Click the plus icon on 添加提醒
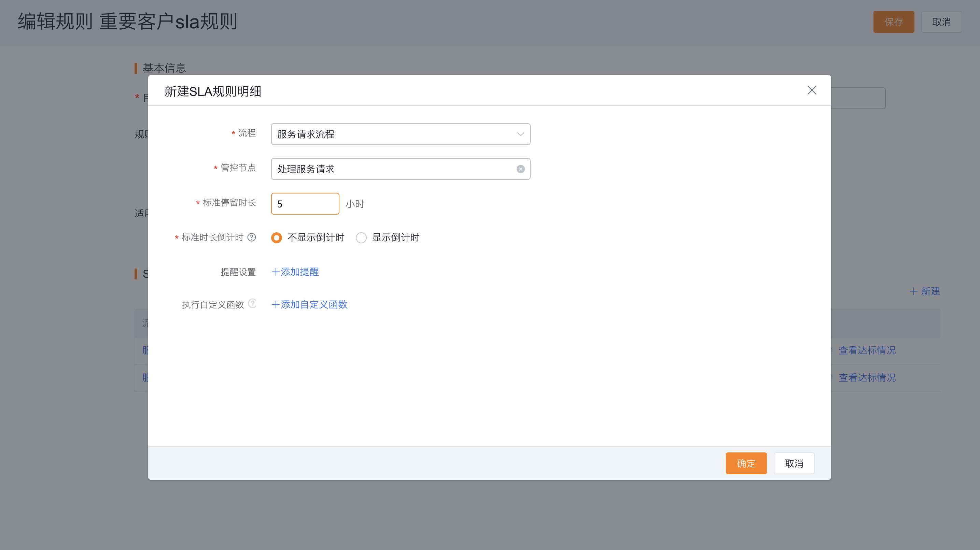Viewport: 980px width, 550px height. click(276, 272)
